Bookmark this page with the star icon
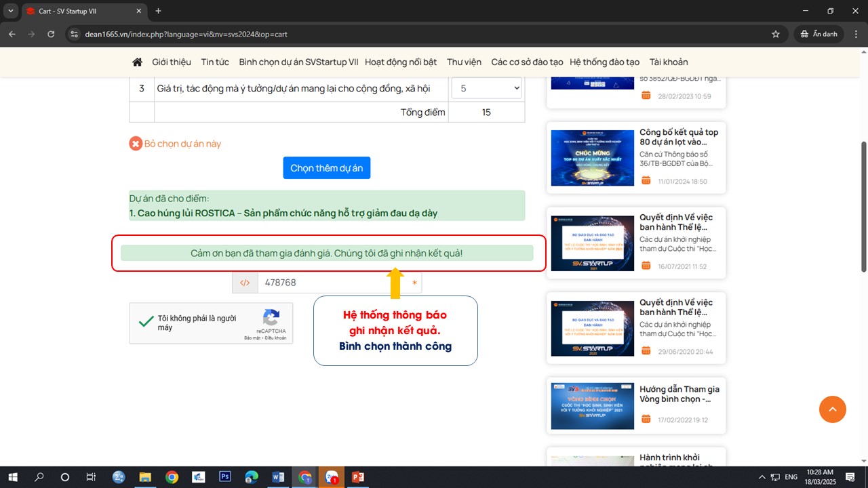 (776, 34)
